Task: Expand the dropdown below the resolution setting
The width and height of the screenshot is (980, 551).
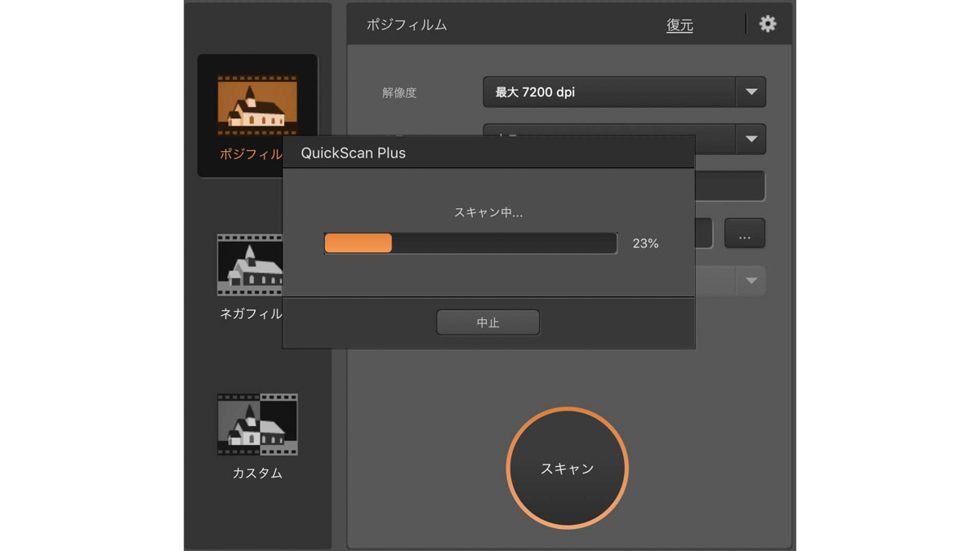Action: pyautogui.click(x=751, y=139)
